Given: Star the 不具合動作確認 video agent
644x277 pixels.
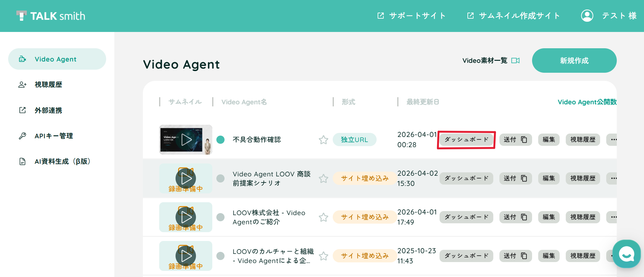Looking at the screenshot, I should (x=323, y=140).
